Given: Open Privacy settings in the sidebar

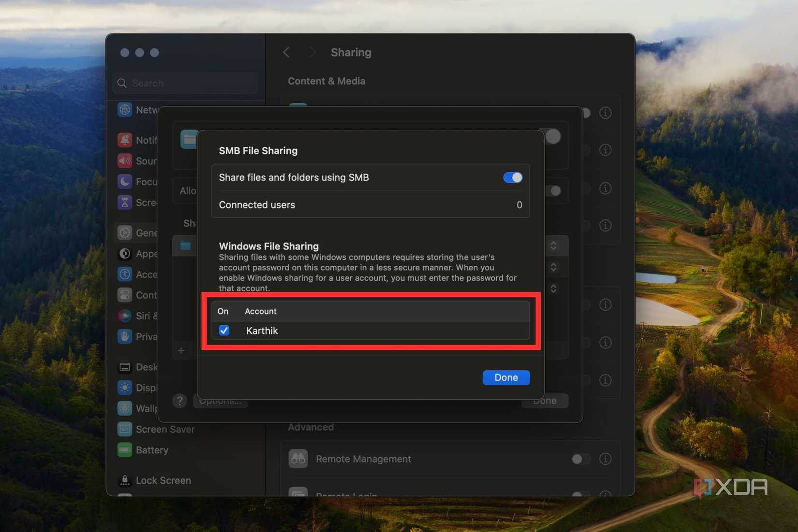Looking at the screenshot, I should pyautogui.click(x=138, y=337).
